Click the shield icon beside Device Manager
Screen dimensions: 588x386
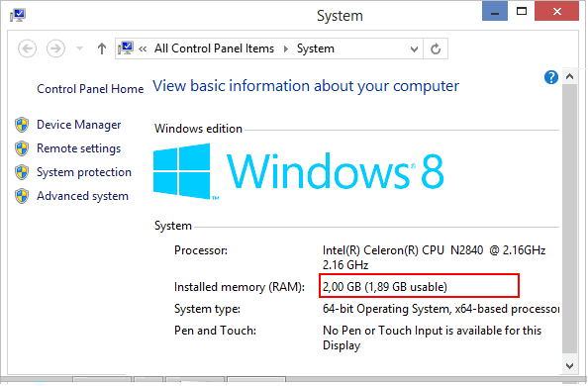pos(22,125)
